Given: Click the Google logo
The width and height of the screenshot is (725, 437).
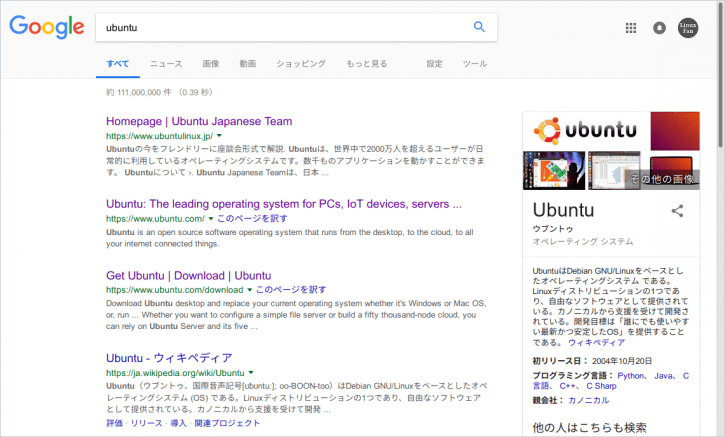Looking at the screenshot, I should tap(47, 27).
